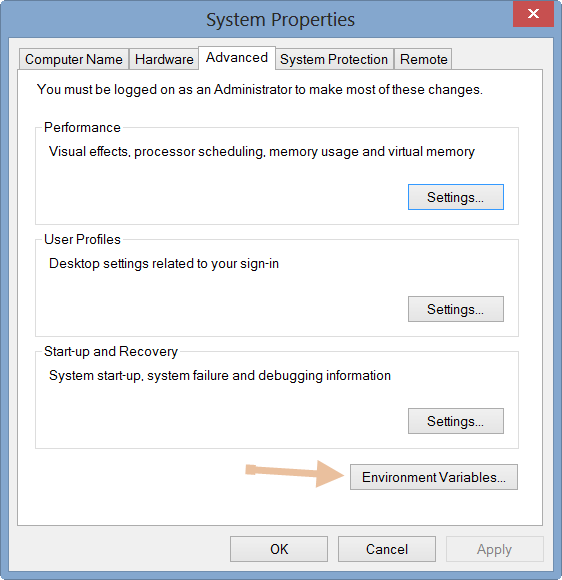This screenshot has width=562, height=580.
Task: Click the greyed-out Apply button
Action: [494, 549]
